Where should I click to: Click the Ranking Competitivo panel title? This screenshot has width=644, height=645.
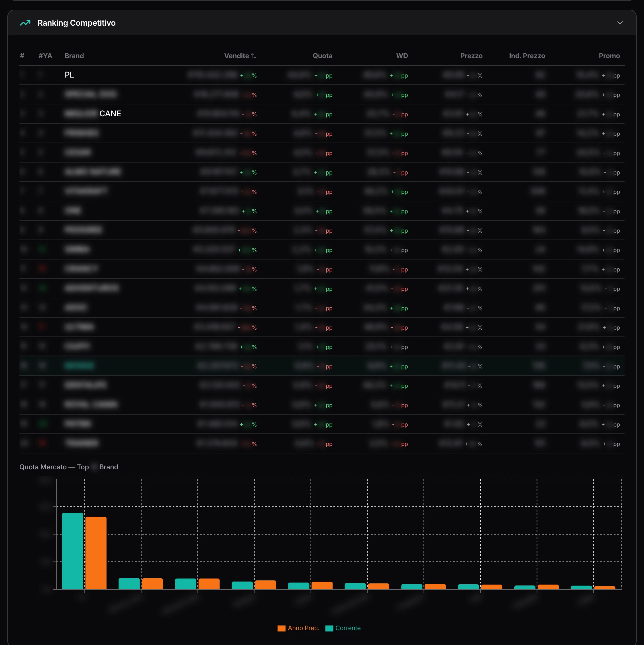pos(76,23)
